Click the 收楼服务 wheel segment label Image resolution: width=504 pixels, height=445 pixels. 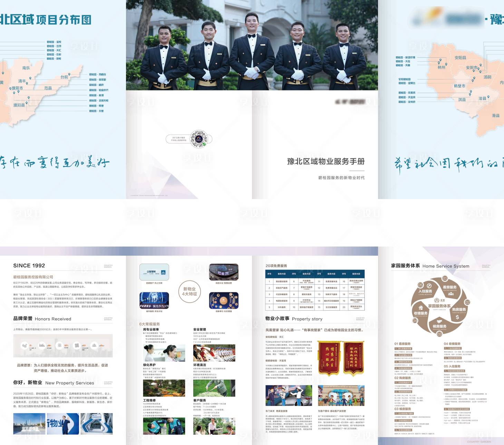point(420,313)
